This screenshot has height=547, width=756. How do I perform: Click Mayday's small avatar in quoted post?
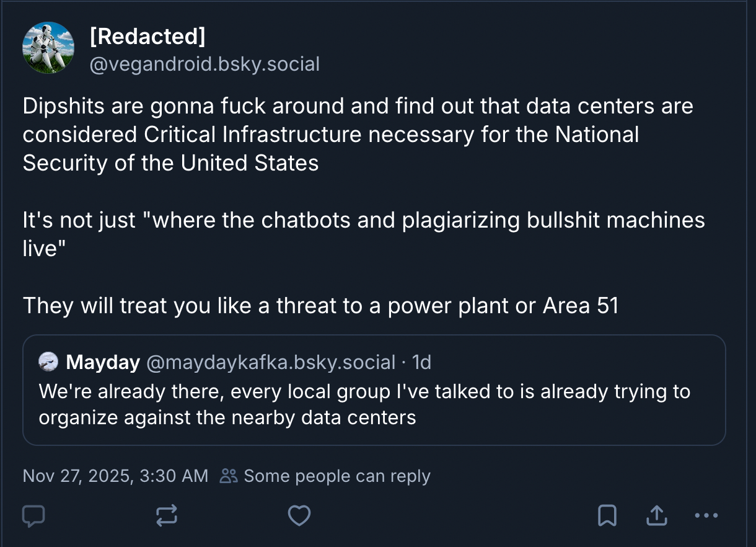(48, 362)
